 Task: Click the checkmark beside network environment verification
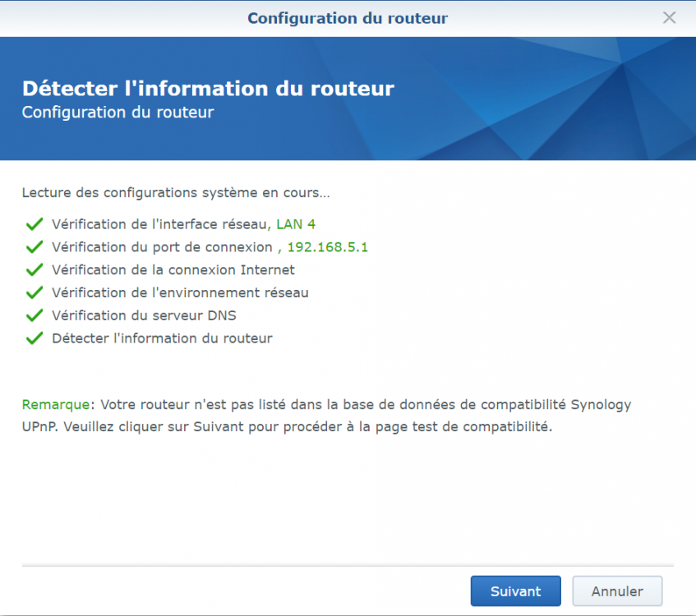tap(34, 292)
